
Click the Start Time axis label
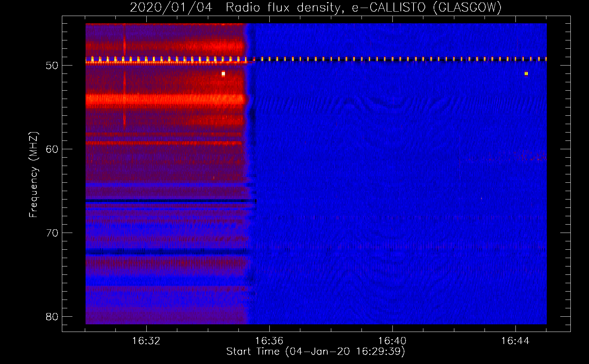tap(316, 351)
